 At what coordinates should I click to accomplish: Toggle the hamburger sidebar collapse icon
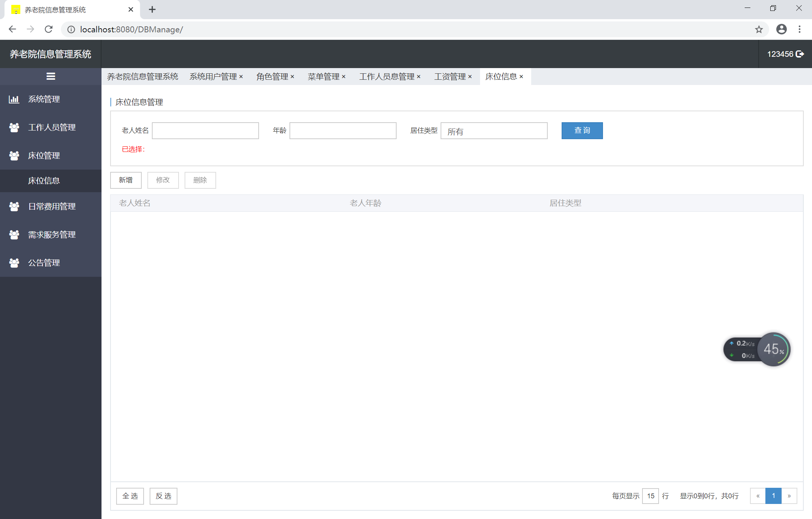pyautogui.click(x=51, y=76)
